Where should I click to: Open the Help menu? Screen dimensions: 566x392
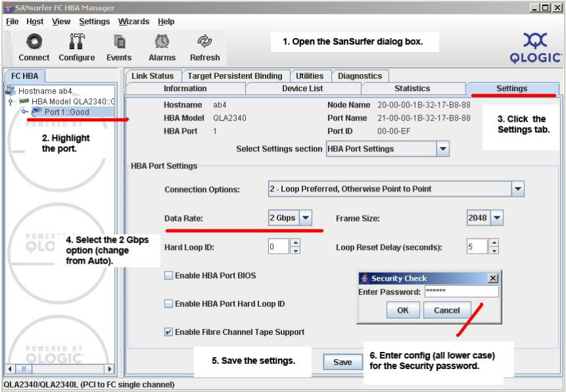click(166, 22)
